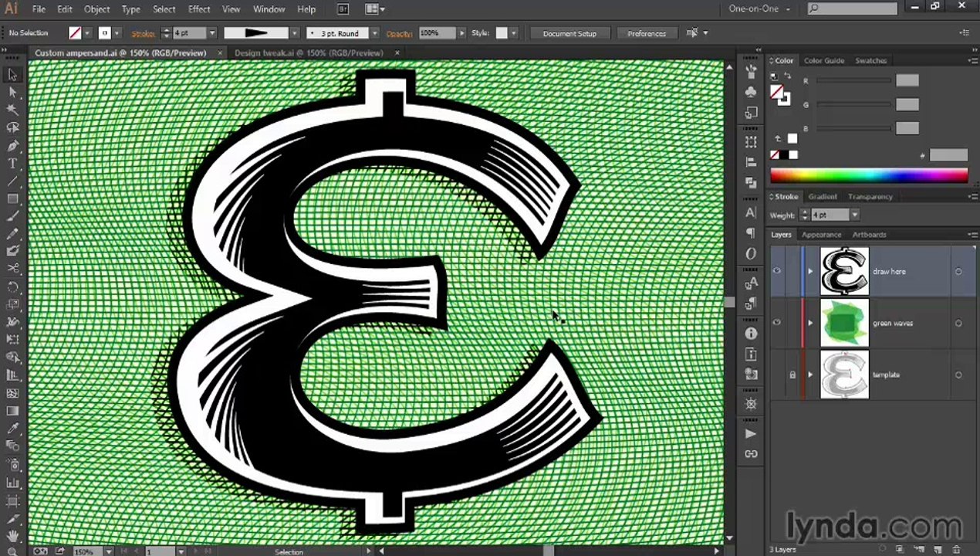Target the 'template' layer circle
980x556 pixels.
click(x=958, y=375)
